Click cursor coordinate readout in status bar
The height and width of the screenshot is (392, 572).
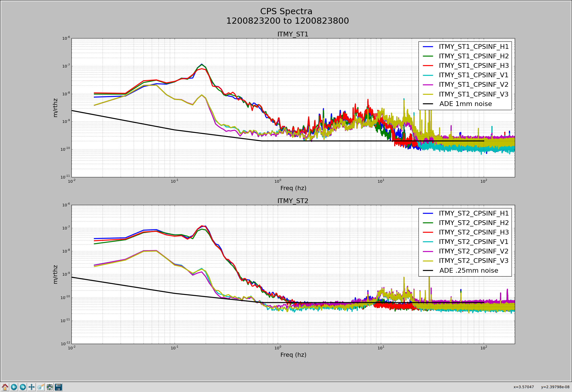coord(541,387)
